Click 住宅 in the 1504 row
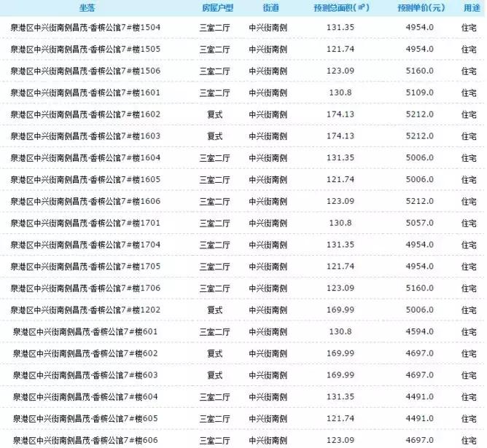This screenshot has height=448, width=487. tap(469, 28)
